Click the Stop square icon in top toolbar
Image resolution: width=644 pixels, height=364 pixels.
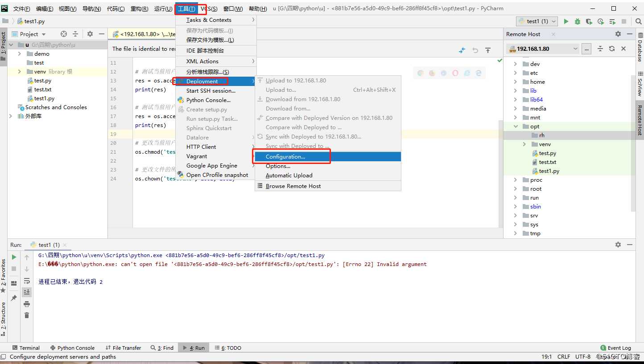(624, 21)
